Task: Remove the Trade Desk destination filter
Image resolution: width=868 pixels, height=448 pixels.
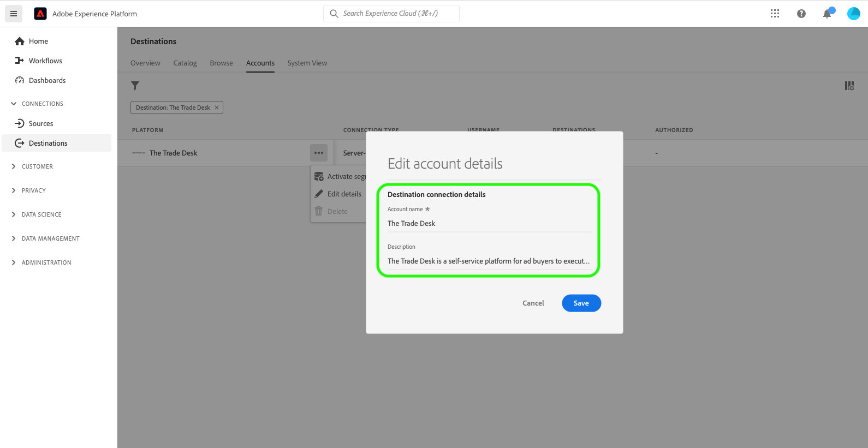Action: point(217,107)
